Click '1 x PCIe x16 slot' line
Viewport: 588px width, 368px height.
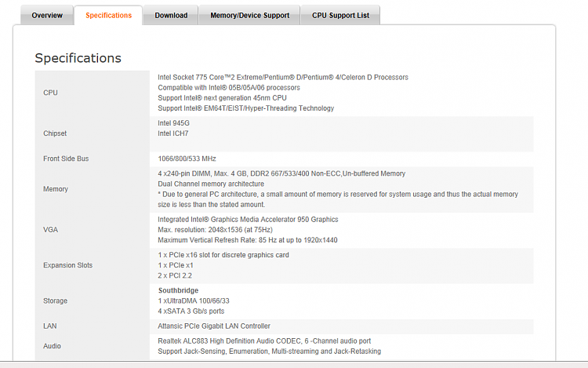click(x=223, y=255)
